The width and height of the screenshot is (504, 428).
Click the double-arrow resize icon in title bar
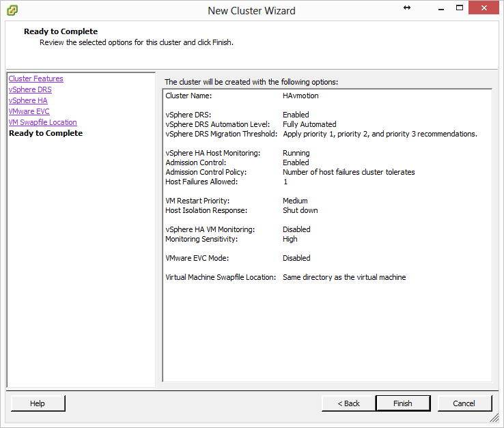407,8
